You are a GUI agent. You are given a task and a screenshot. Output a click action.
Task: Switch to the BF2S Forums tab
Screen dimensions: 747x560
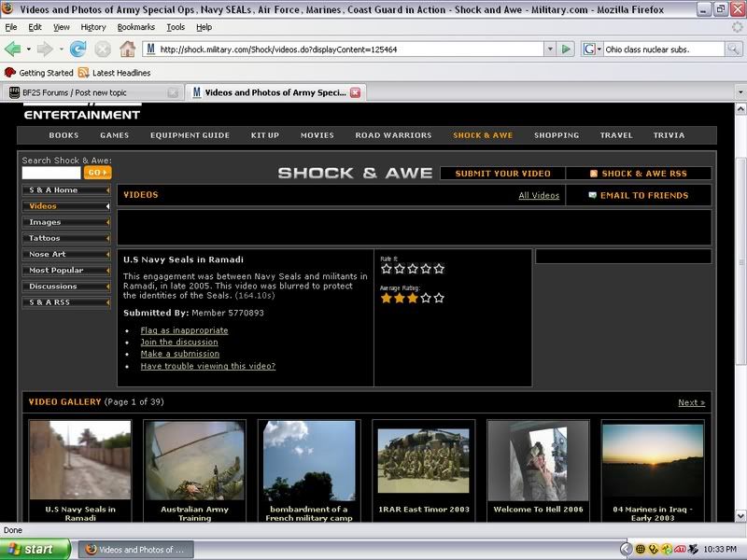point(92,92)
